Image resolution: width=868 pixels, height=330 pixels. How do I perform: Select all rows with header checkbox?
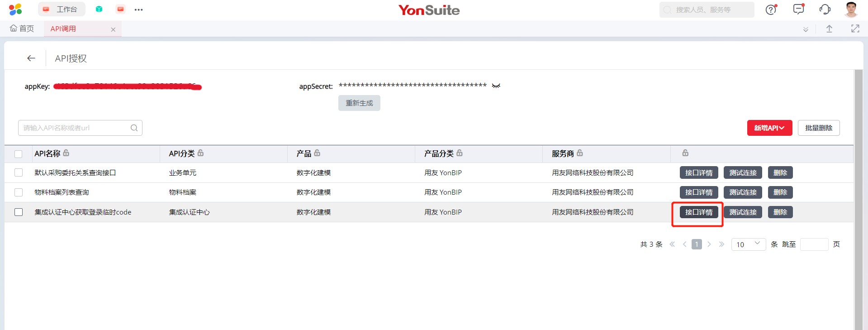[x=19, y=154]
